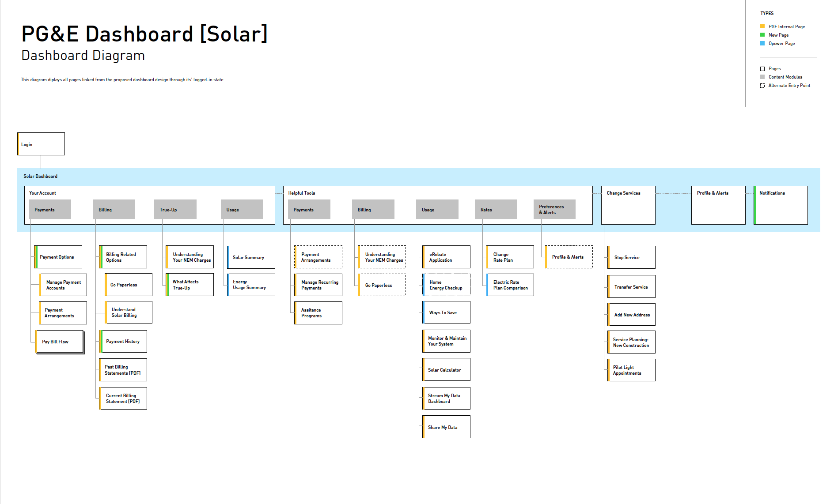Open the Understand Solar Billing box
This screenshot has width=834, height=504.
[129, 312]
